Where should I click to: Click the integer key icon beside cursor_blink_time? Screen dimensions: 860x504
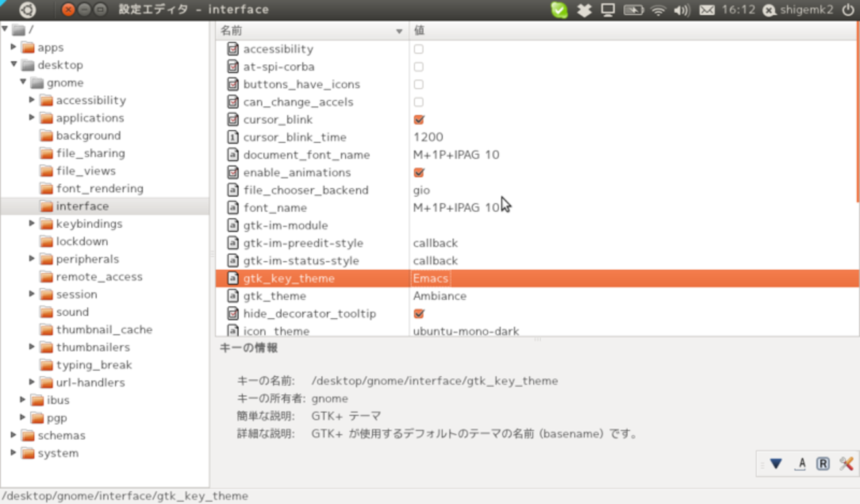[232, 137]
